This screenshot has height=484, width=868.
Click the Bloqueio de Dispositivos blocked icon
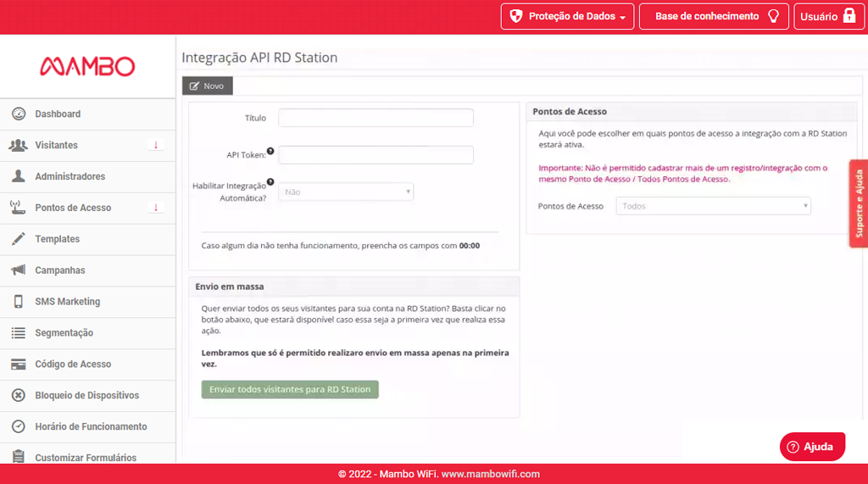[19, 395]
